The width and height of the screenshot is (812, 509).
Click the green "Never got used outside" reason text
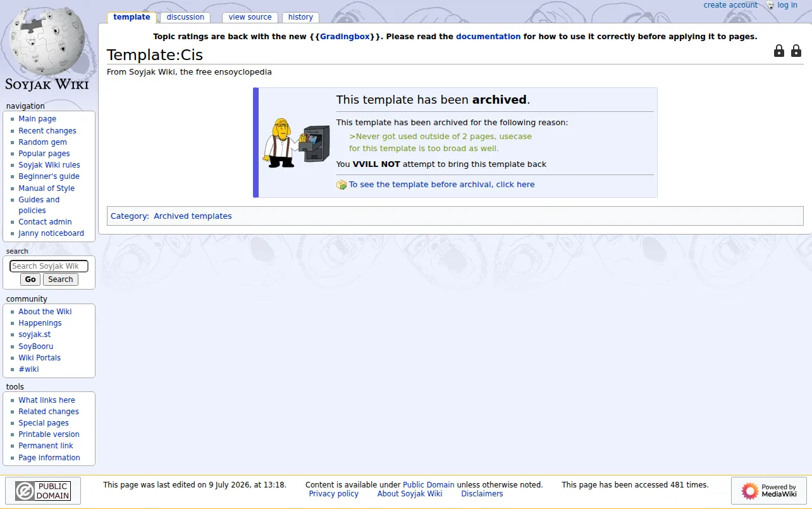(441, 142)
